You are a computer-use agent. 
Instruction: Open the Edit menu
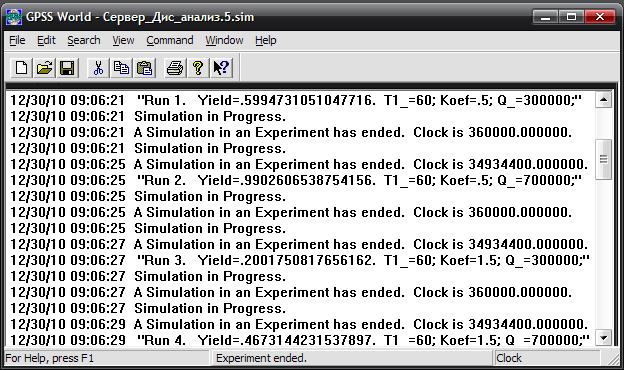point(46,40)
